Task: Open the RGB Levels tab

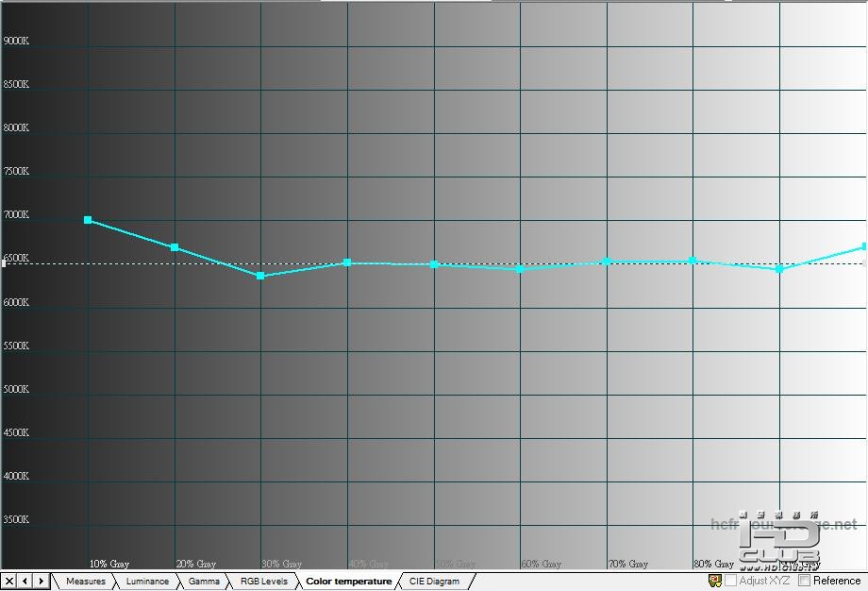Action: tap(264, 581)
